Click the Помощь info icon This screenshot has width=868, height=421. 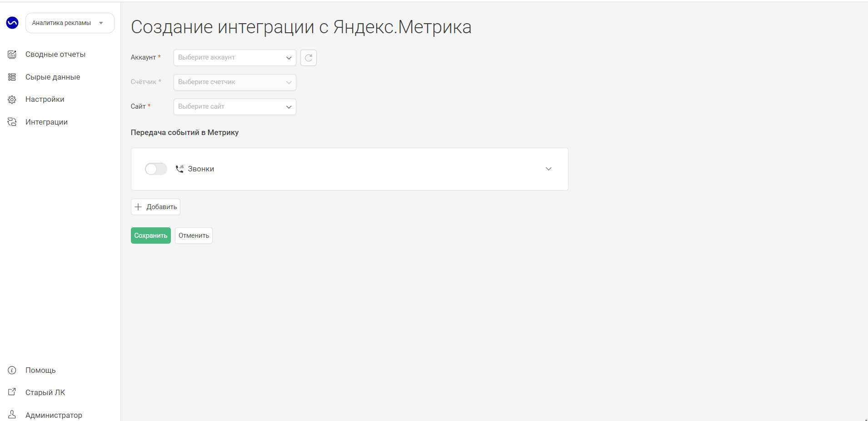12,370
